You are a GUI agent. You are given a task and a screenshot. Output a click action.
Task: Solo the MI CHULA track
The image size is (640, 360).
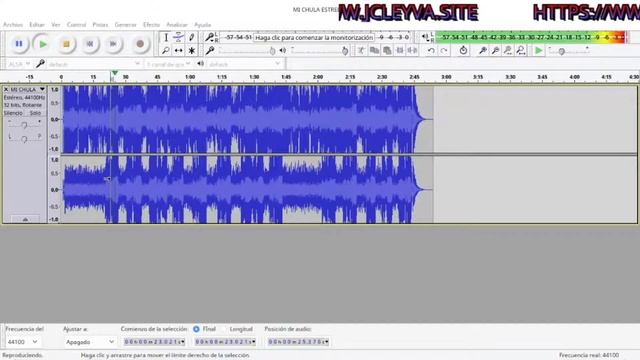click(x=35, y=113)
